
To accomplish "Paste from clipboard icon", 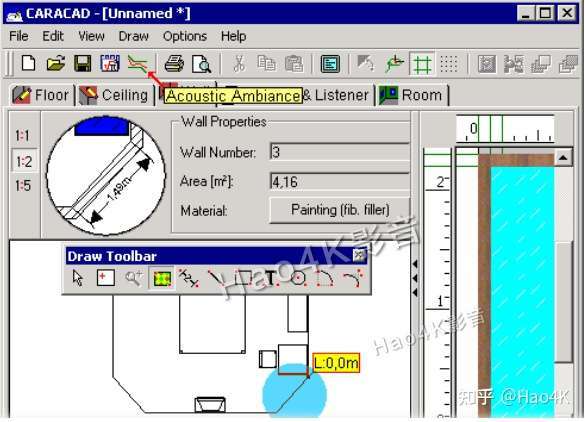I will tap(294, 63).
